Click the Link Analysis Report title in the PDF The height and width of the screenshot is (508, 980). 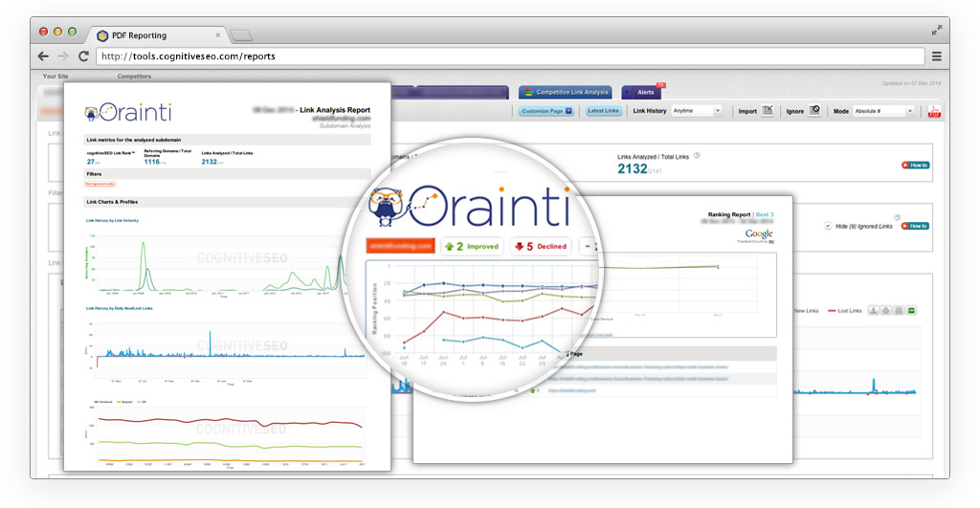(335, 110)
